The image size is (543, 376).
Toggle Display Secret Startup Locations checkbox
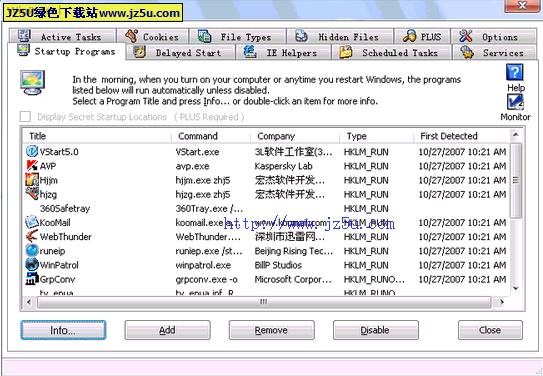(x=25, y=117)
